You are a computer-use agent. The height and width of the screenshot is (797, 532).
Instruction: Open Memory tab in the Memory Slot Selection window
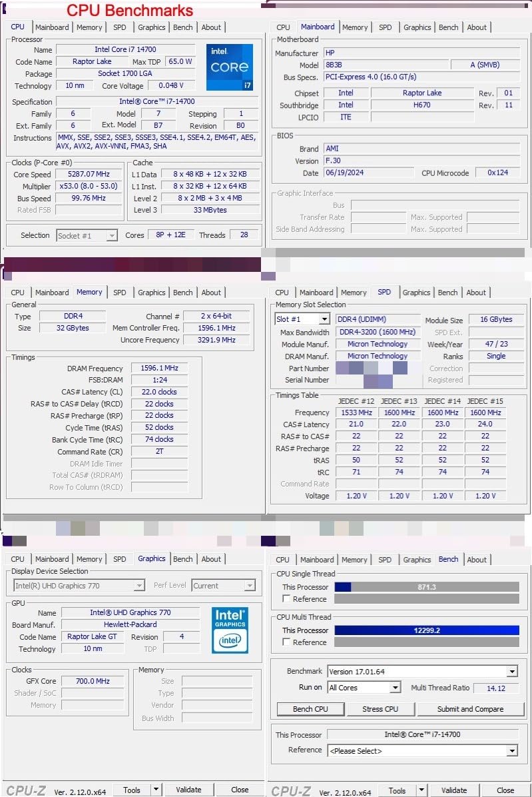coord(354,293)
